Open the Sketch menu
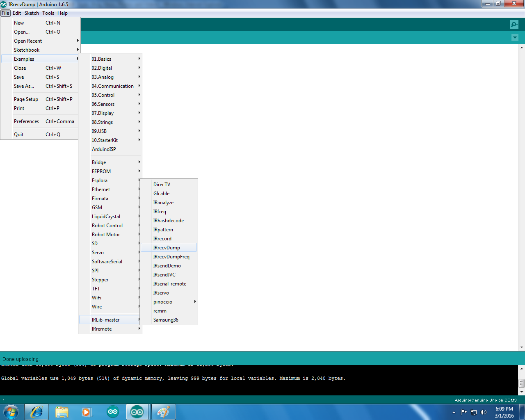Image resolution: width=525 pixels, height=420 pixels. 32,13
